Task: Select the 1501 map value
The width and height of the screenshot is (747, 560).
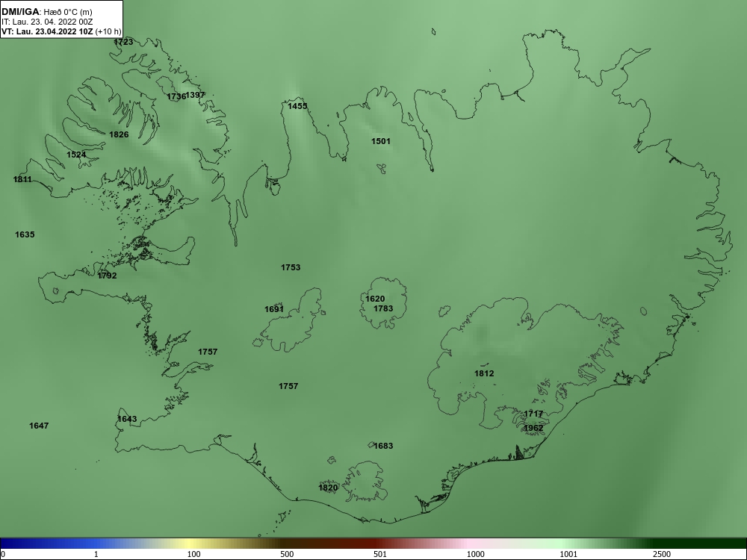Action: coord(381,141)
